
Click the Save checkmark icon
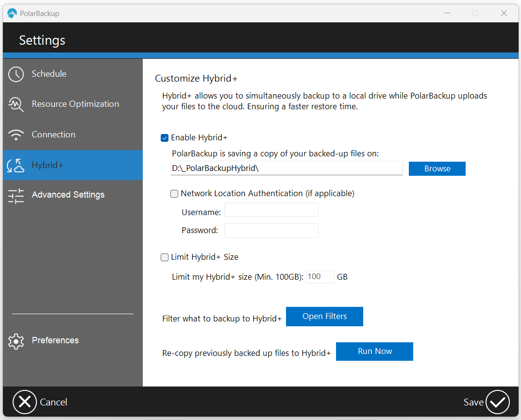coord(497,402)
